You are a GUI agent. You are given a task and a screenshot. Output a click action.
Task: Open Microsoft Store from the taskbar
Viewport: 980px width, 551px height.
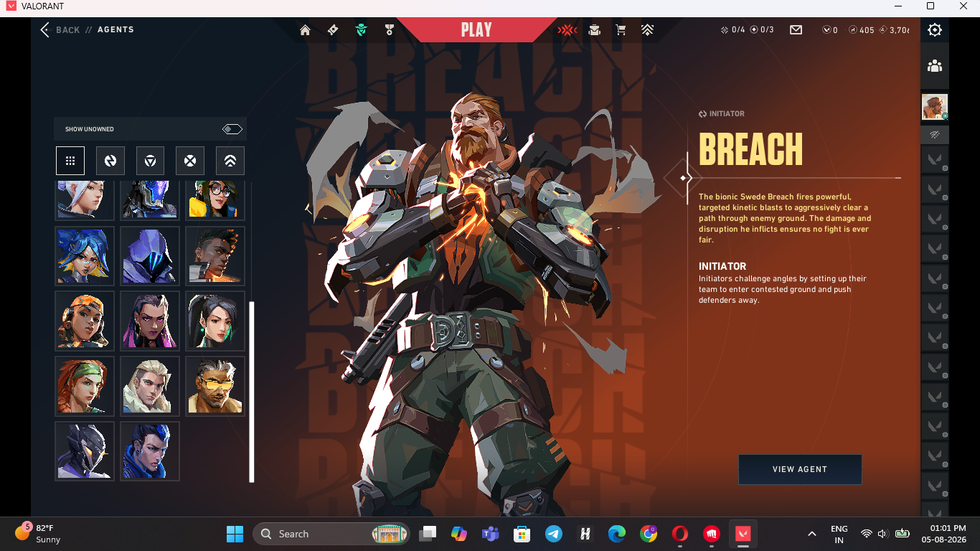click(522, 534)
